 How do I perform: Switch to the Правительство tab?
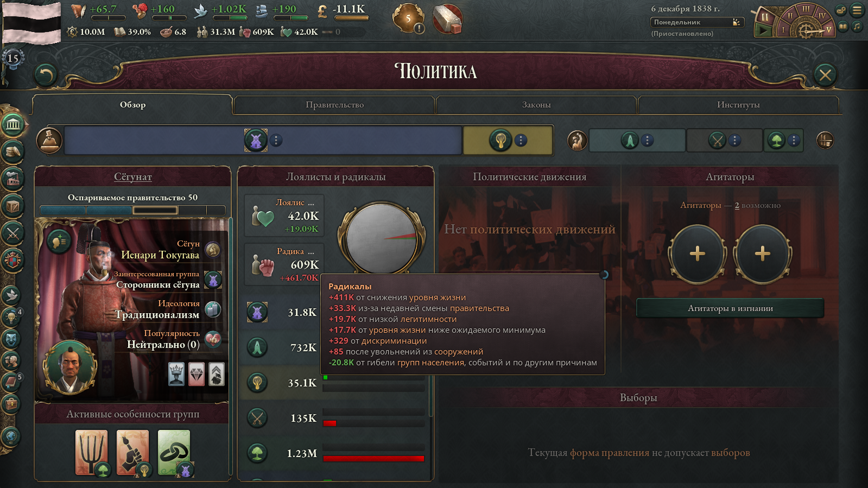(x=334, y=105)
